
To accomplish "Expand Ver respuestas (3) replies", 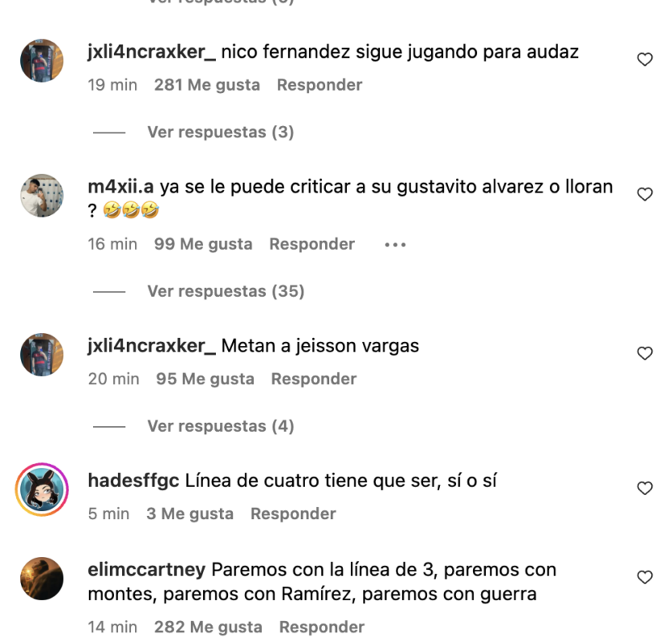I will coord(221,132).
